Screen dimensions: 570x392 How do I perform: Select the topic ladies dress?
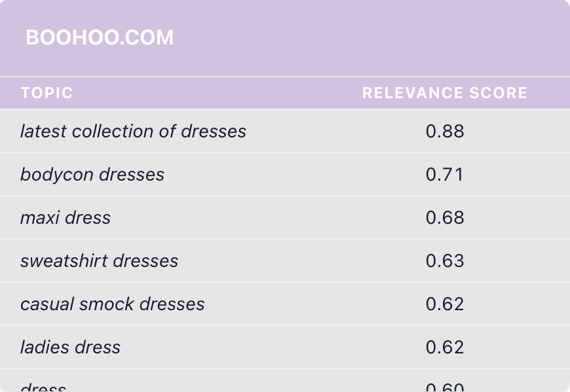tap(70, 347)
